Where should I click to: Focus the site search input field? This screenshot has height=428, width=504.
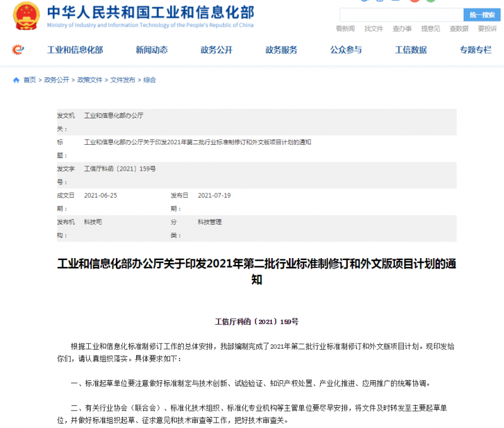(x=402, y=14)
